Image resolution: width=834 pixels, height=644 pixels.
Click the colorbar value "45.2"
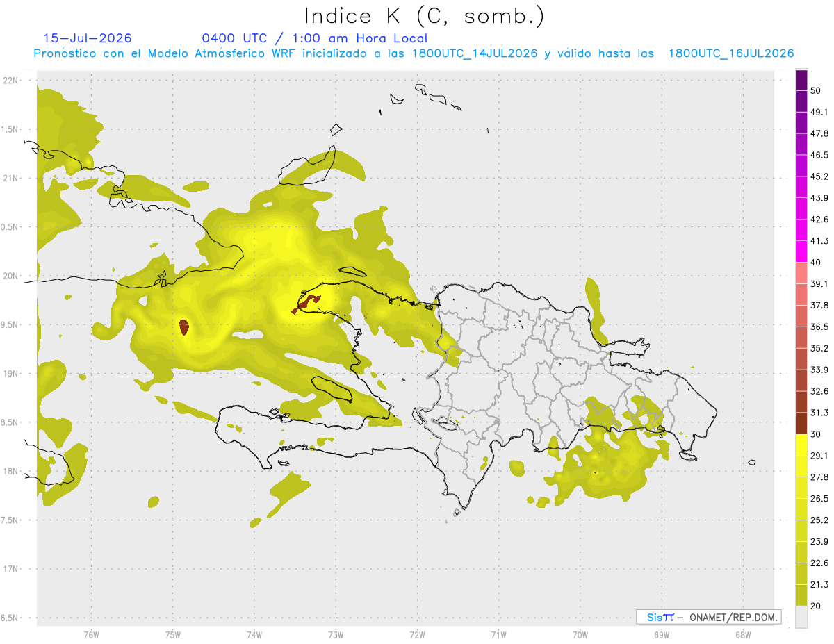(x=819, y=176)
